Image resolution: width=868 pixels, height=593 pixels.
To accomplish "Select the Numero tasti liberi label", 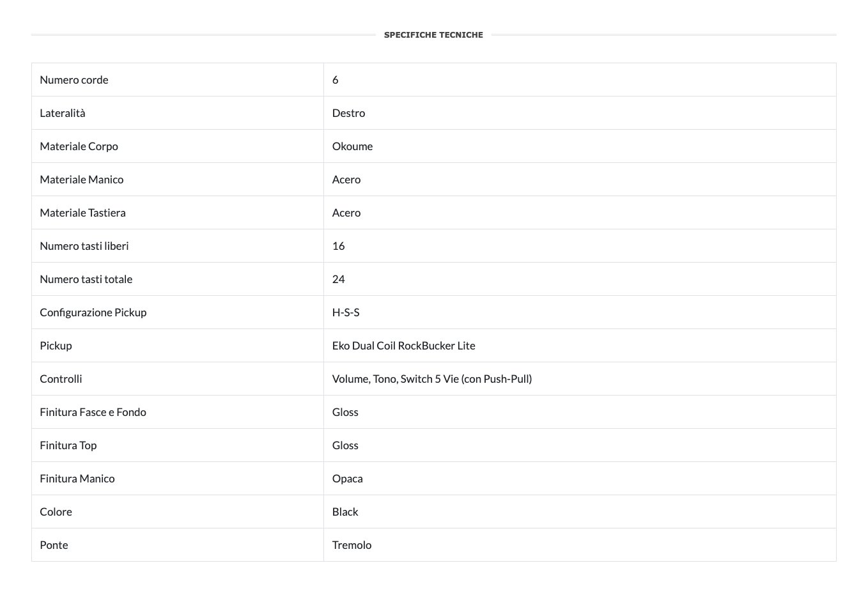I will [84, 246].
